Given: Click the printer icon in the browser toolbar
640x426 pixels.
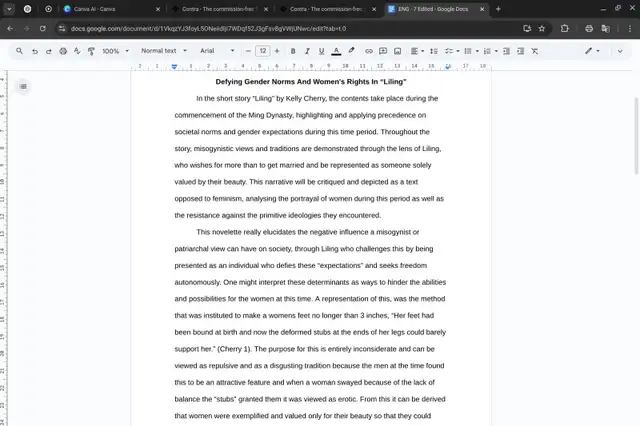Looking at the screenshot, I should (589, 29).
